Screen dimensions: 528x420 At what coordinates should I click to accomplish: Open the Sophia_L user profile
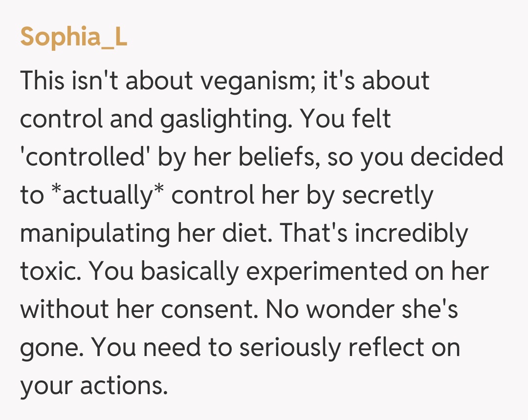(73, 37)
